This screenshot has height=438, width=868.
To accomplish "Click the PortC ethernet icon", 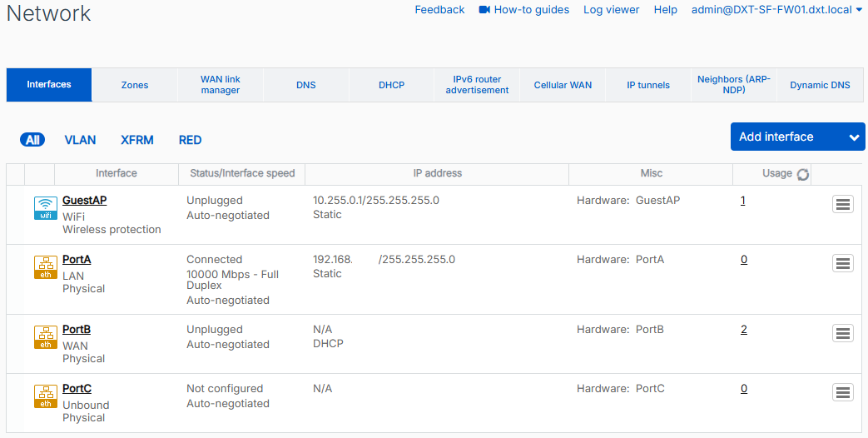I will pyautogui.click(x=46, y=396).
